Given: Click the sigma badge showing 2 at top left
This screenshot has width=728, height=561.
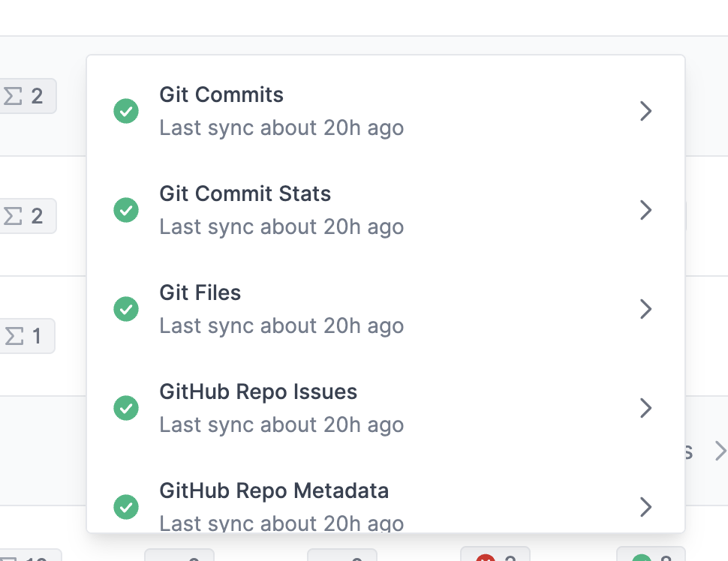Looking at the screenshot, I should pos(28,96).
